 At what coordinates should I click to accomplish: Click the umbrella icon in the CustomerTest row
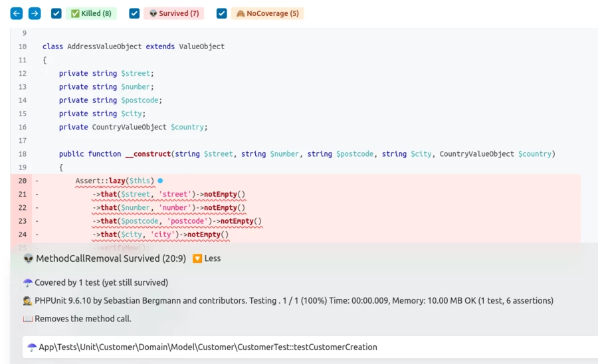32,347
